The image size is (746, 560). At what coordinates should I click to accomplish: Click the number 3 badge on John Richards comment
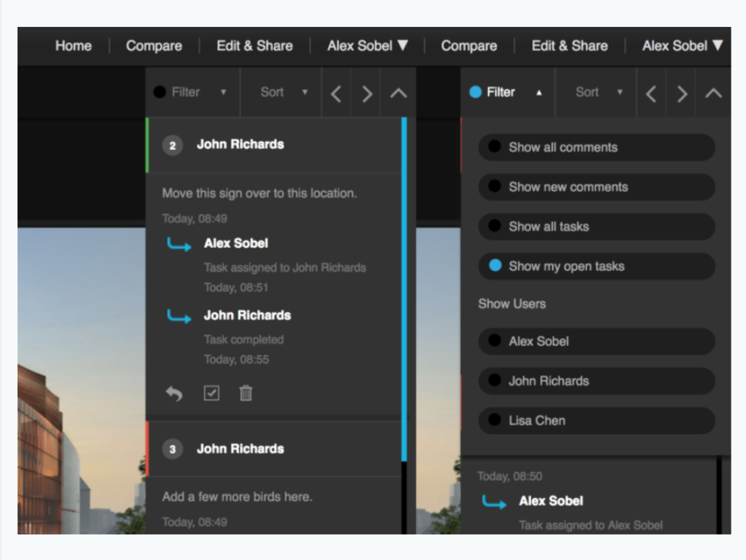(x=172, y=449)
